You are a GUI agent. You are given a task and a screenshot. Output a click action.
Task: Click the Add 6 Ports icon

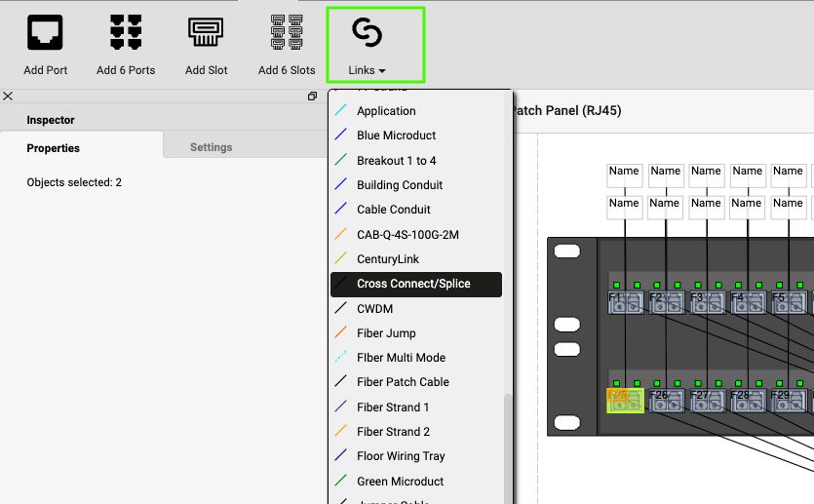pyautogui.click(x=126, y=33)
